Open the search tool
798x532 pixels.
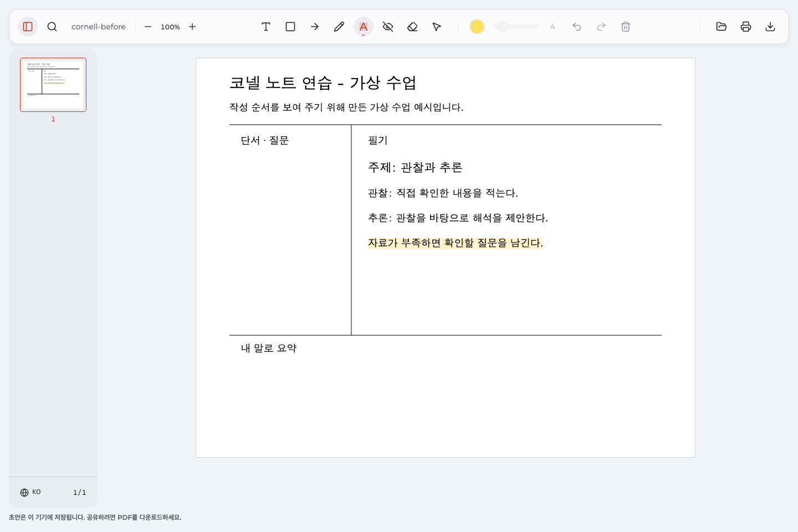[x=52, y=27]
